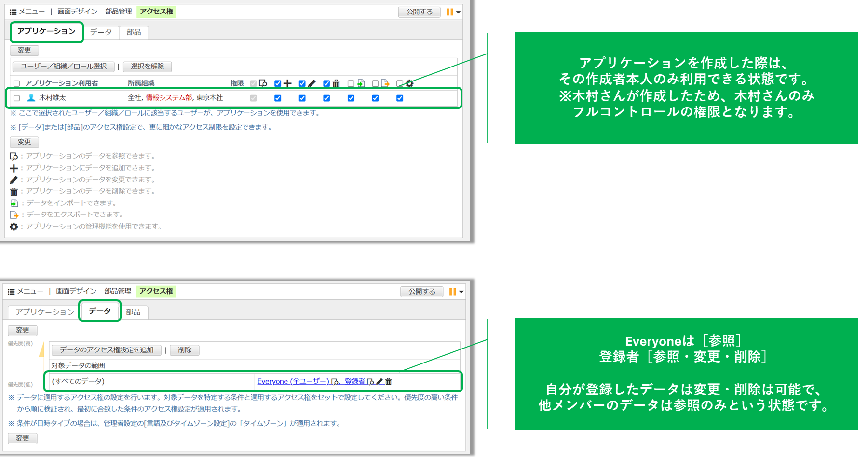Click the view icon right after 登録者
The height and width of the screenshot is (457, 868).
tap(370, 382)
